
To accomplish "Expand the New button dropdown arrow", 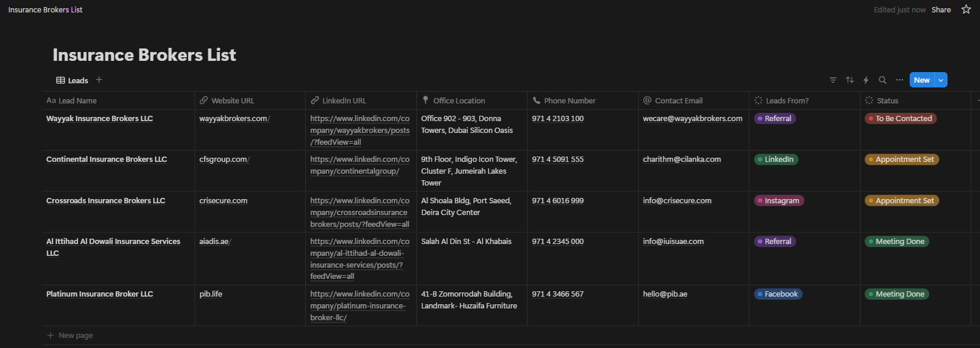I will point(941,80).
